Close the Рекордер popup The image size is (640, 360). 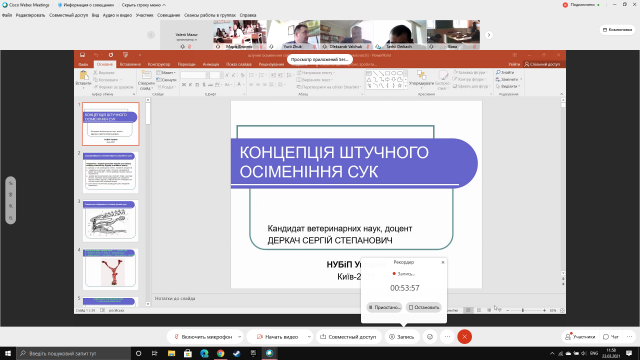pyautogui.click(x=443, y=262)
